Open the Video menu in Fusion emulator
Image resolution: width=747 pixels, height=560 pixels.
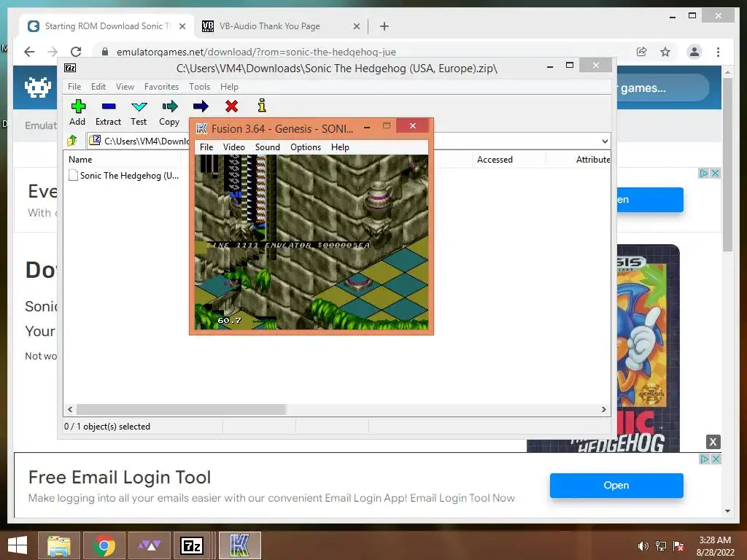pos(234,147)
